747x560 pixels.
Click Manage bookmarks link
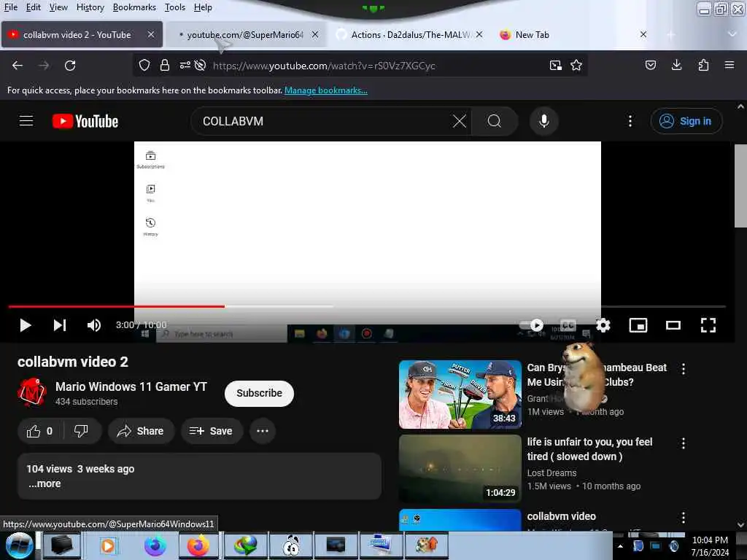click(x=326, y=90)
